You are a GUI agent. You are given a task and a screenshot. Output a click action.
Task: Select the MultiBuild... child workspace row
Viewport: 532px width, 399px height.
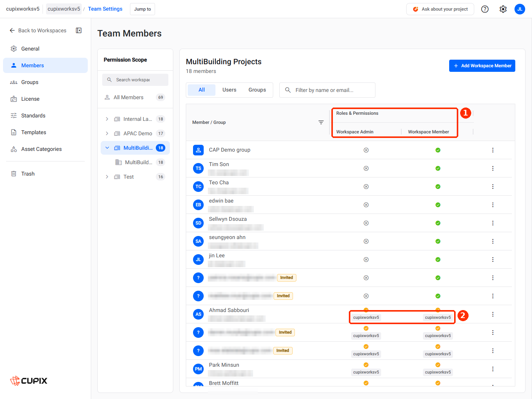(x=135, y=162)
